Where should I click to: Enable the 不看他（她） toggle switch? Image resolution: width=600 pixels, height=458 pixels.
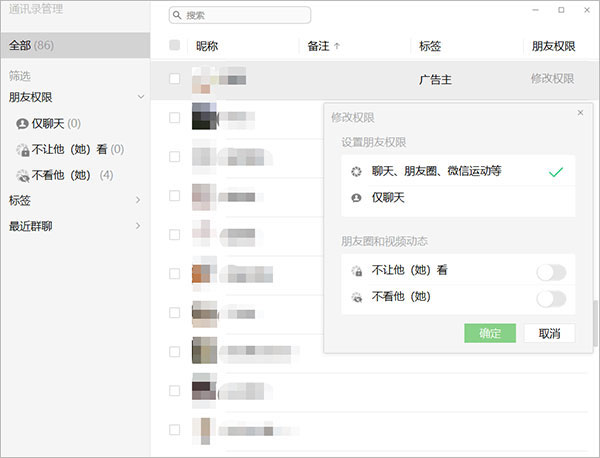pyautogui.click(x=551, y=298)
